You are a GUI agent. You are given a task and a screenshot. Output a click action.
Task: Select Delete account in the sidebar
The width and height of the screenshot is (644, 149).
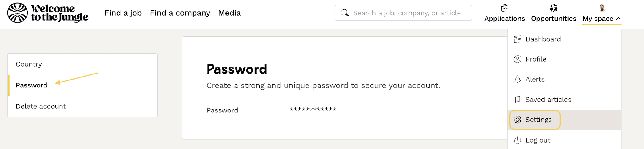[x=41, y=106]
